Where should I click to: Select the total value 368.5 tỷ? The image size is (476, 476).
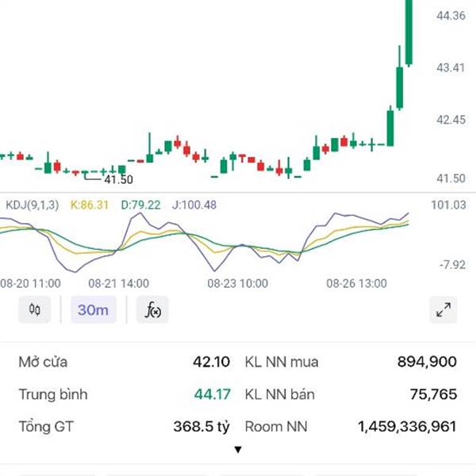[202, 427]
